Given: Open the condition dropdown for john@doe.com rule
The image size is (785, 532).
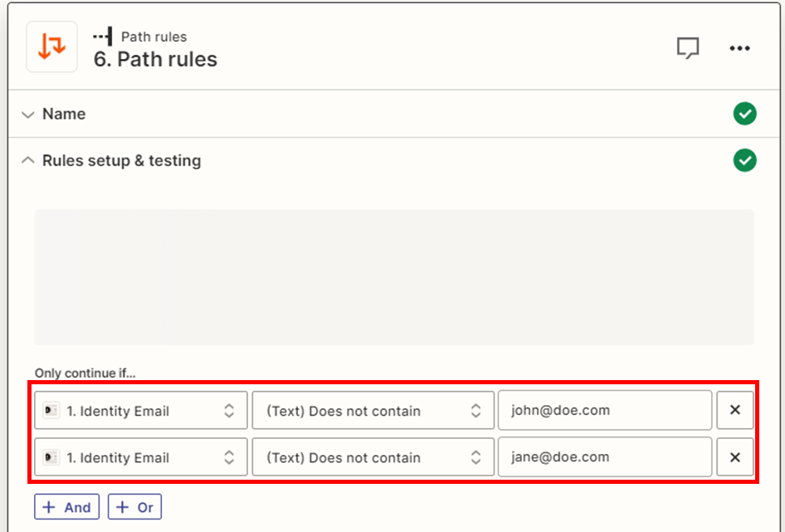Looking at the screenshot, I should tap(373, 411).
